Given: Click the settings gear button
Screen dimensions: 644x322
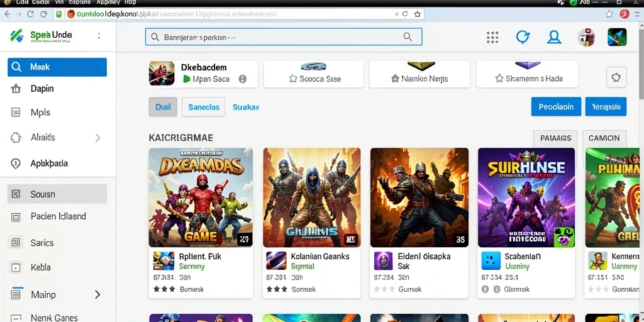Looking at the screenshot, I should pos(616,77).
